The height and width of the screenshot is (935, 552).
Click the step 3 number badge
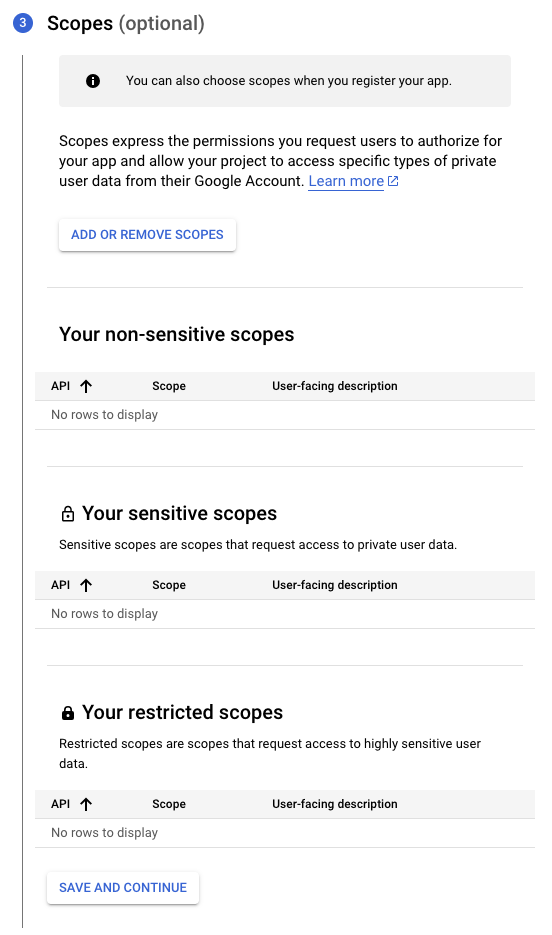[23, 23]
